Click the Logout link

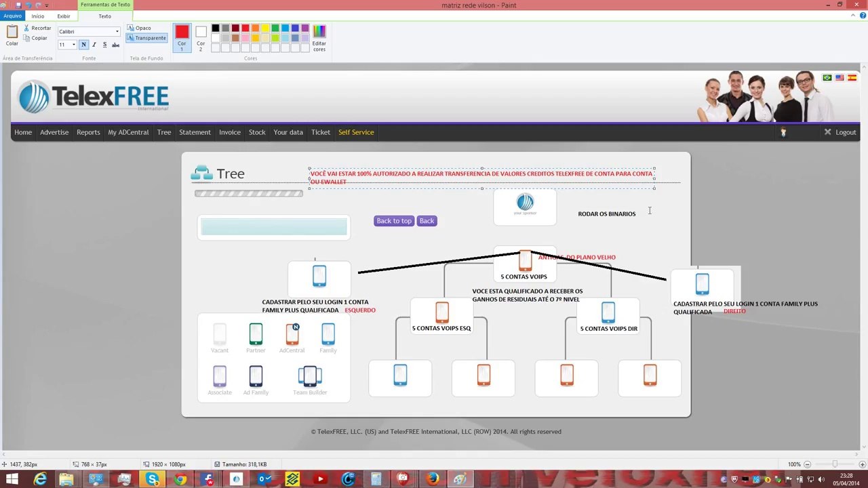point(840,132)
